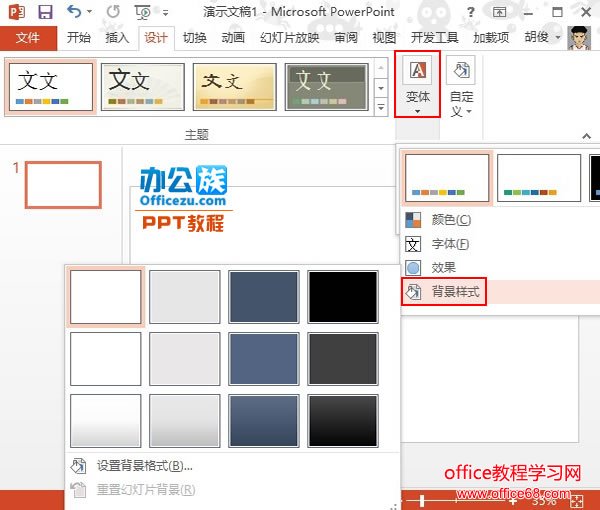Pick the medium blue style, second row

264,359
